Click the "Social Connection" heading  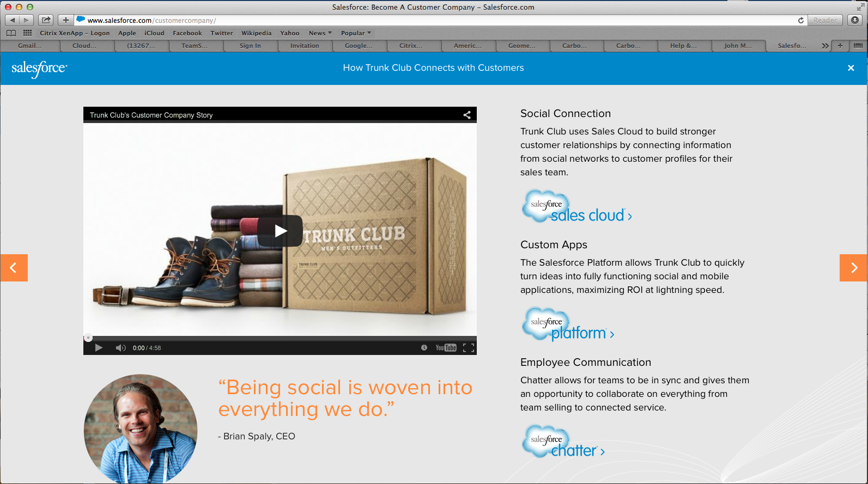[566, 113]
